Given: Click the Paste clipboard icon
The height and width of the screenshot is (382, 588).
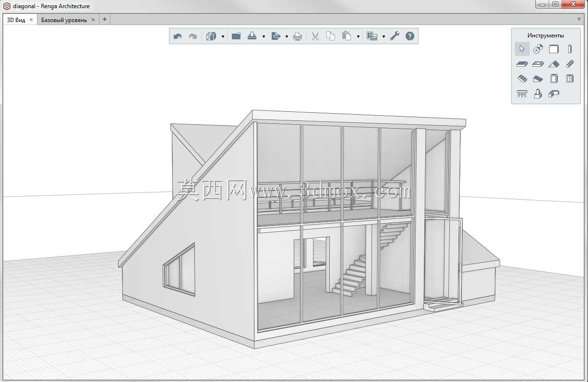Looking at the screenshot, I should [x=347, y=36].
